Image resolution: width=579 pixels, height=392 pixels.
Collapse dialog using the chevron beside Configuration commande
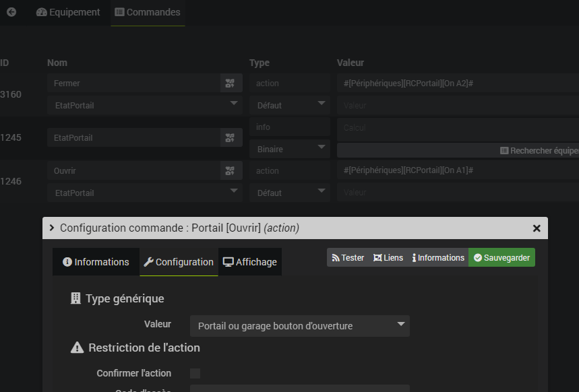(52, 228)
